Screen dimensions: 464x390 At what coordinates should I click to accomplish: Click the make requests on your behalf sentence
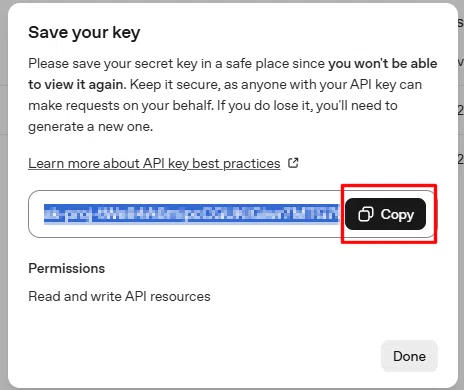(x=120, y=106)
